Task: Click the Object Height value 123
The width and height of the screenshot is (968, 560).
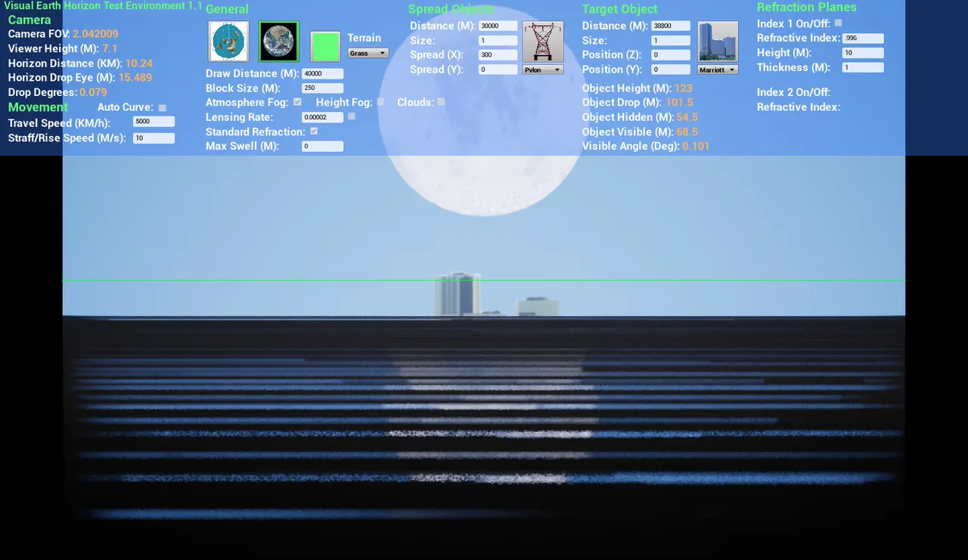Action: (683, 88)
